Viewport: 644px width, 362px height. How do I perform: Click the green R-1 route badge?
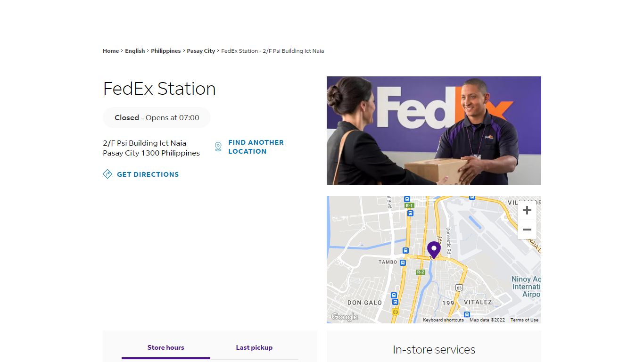tap(409, 206)
